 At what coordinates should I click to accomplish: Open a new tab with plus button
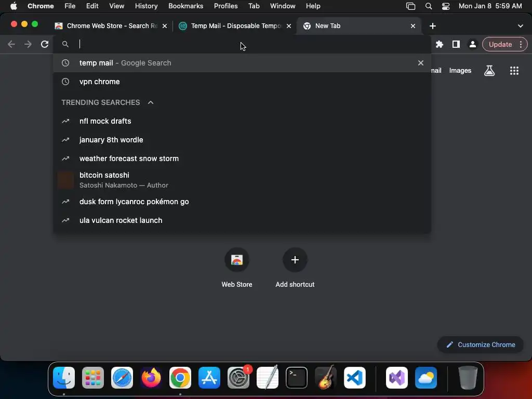pos(433,26)
